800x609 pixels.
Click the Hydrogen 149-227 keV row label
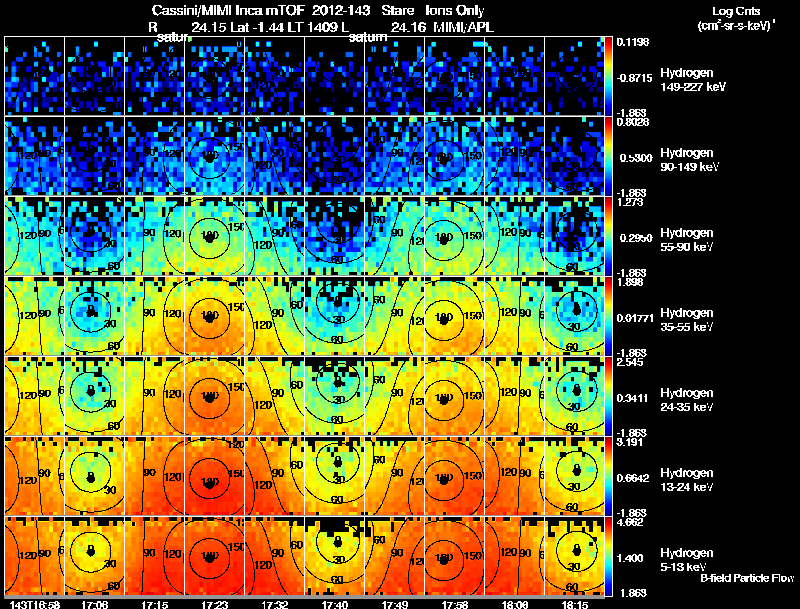click(x=692, y=80)
